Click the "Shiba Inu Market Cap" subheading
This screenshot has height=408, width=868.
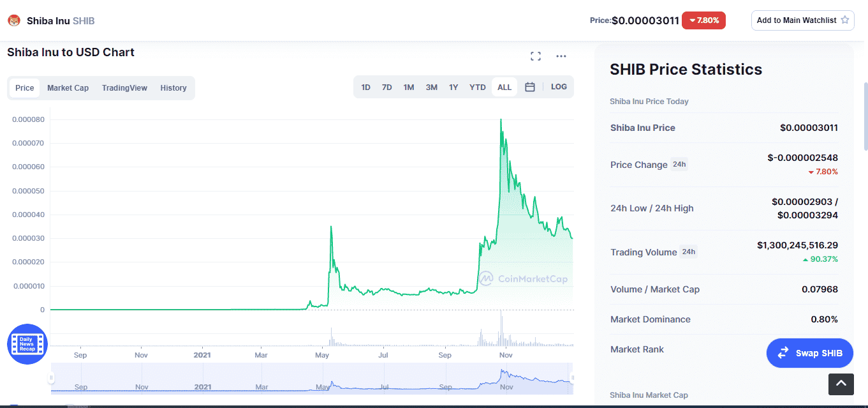(649, 395)
